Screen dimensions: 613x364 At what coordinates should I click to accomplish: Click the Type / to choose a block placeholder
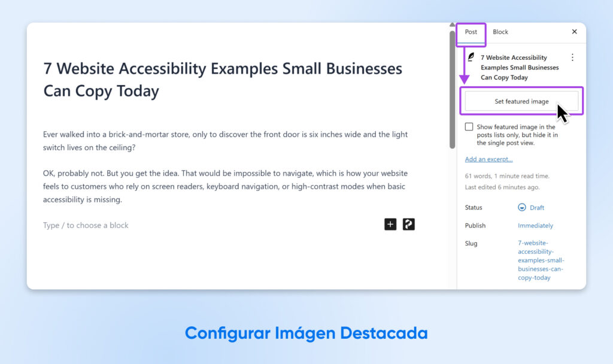(86, 225)
